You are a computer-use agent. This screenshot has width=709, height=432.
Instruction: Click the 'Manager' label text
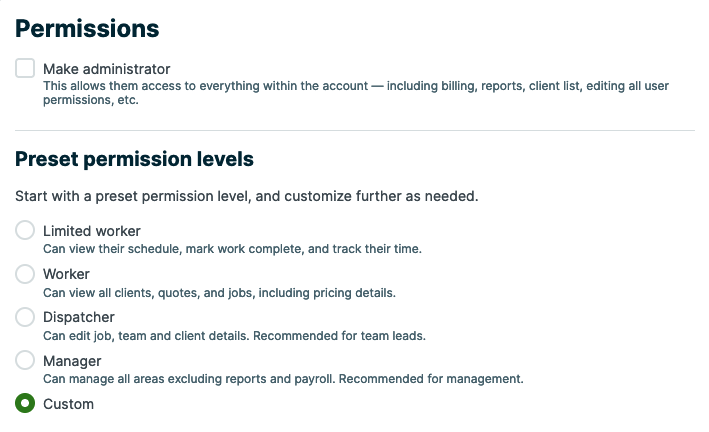click(x=72, y=360)
